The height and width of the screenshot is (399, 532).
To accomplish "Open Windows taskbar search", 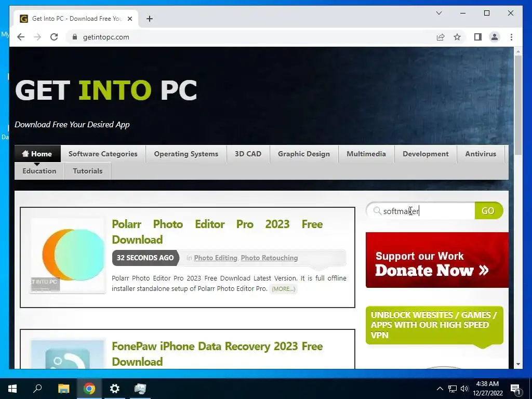I will 37,389.
